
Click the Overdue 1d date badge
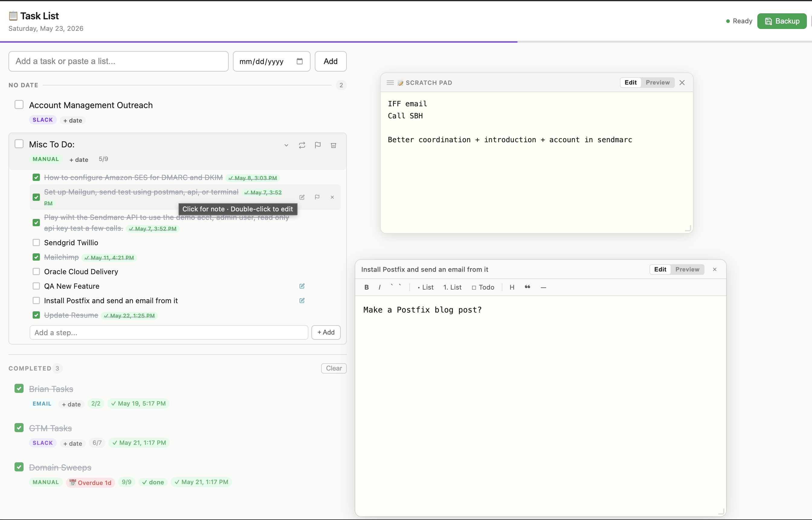coord(90,483)
